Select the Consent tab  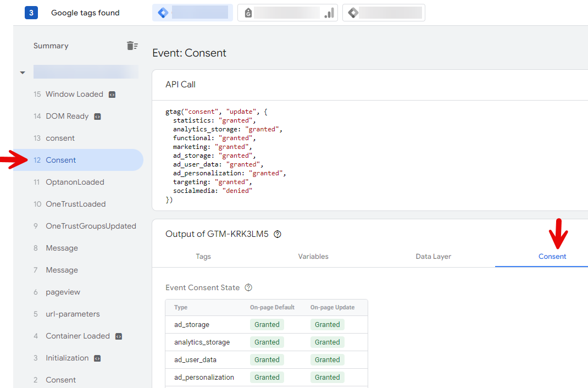pyautogui.click(x=552, y=256)
